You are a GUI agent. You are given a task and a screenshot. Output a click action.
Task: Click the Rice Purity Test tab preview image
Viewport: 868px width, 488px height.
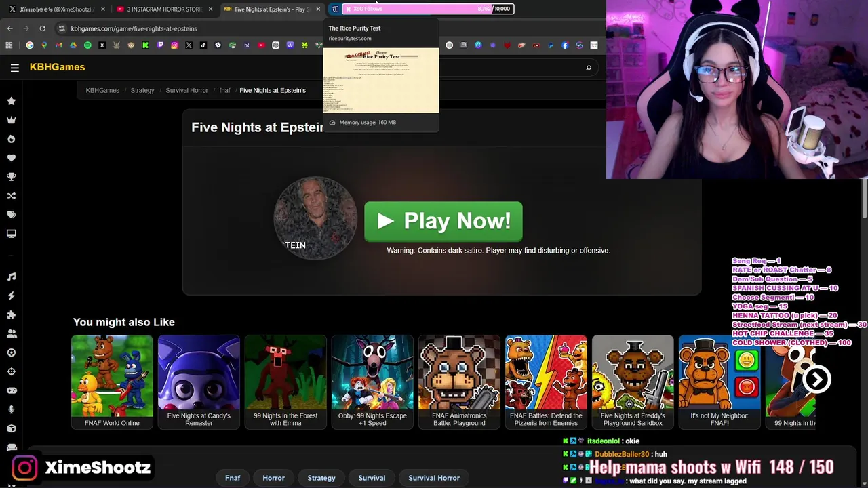381,81
